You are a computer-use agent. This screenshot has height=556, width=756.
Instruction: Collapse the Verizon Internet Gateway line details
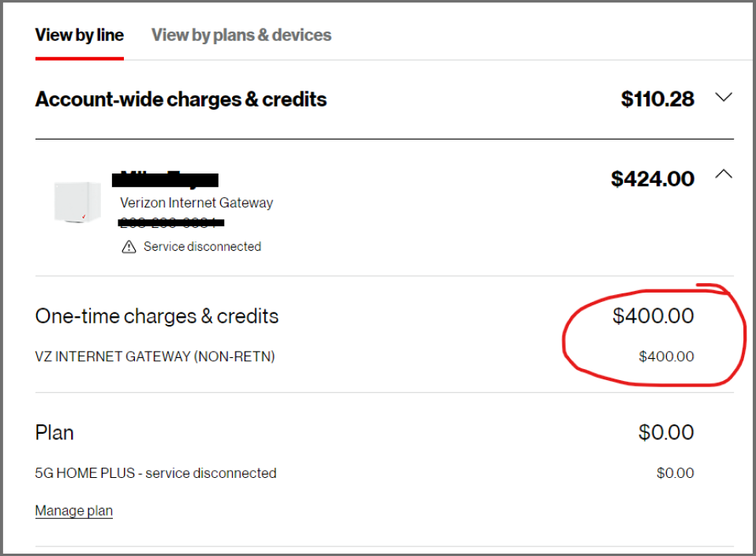point(724,174)
